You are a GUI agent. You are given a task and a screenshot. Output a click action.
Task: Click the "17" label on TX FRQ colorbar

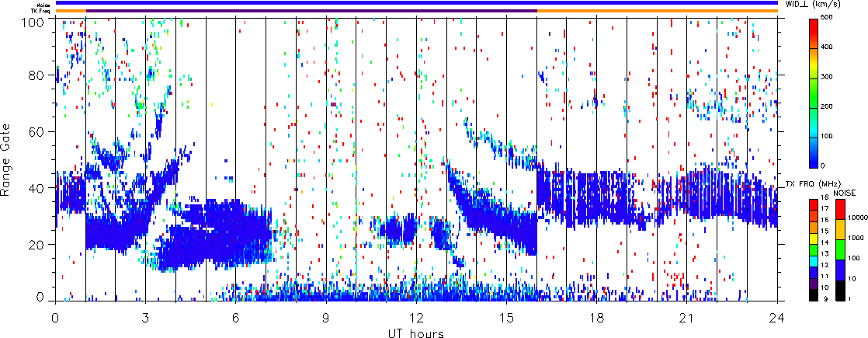pos(825,209)
